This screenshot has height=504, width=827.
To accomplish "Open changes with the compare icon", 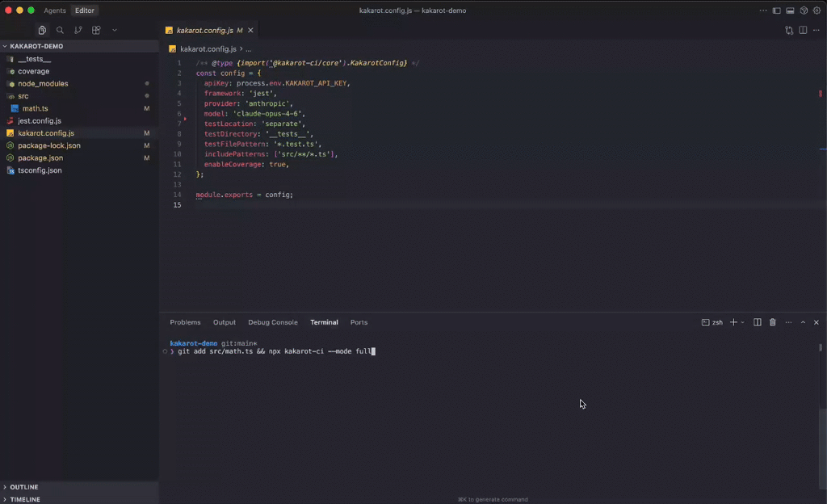I will pos(789,30).
